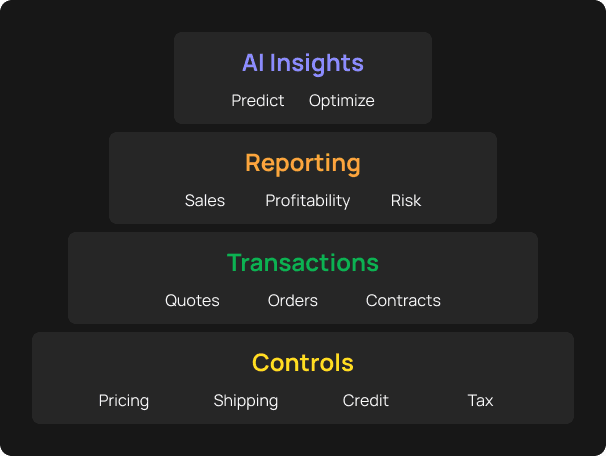The width and height of the screenshot is (606, 456).
Task: Select Pricing under Controls
Action: (x=124, y=401)
